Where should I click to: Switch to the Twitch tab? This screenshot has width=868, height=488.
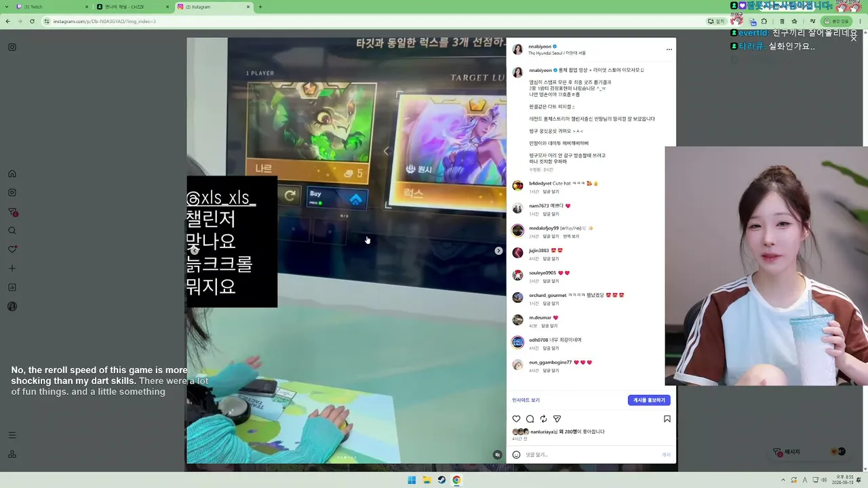(52, 7)
